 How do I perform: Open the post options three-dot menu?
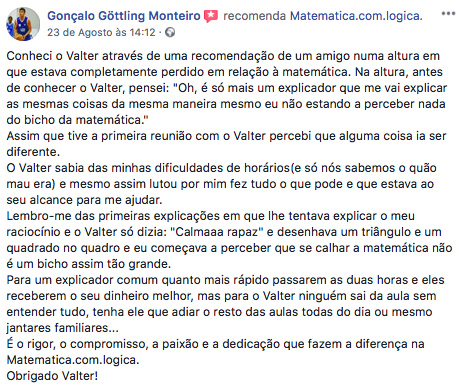(448, 14)
